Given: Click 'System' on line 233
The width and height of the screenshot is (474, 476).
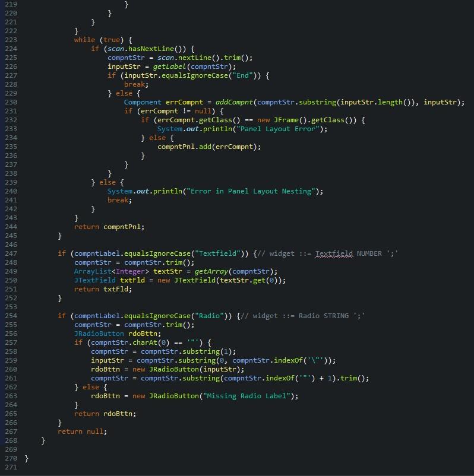Looking at the screenshot, I should point(169,129).
